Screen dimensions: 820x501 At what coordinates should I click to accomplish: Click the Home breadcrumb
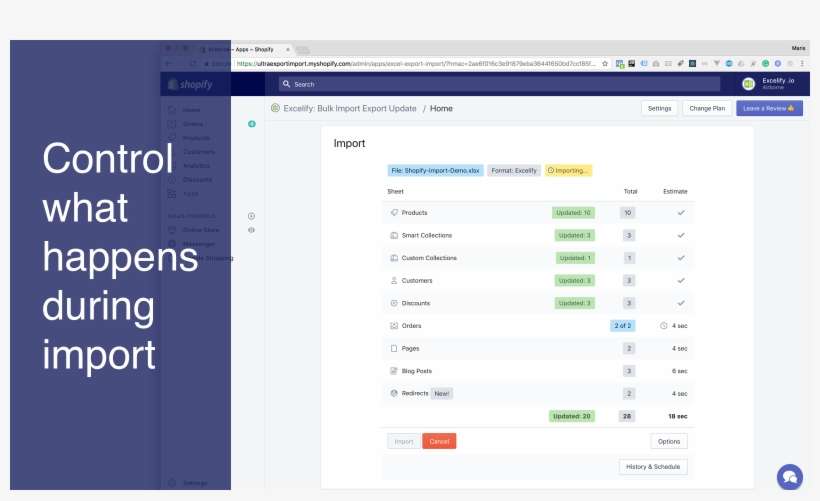(x=441, y=108)
